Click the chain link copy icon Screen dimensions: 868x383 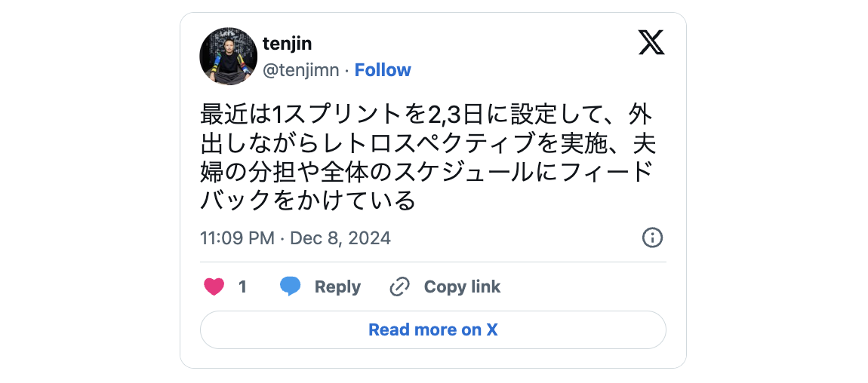(399, 286)
